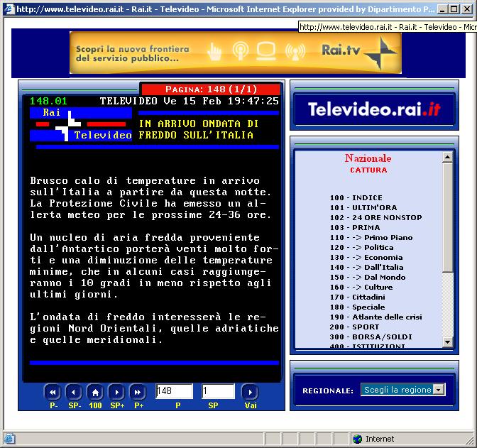Open 180 - Speciale page

point(358,307)
